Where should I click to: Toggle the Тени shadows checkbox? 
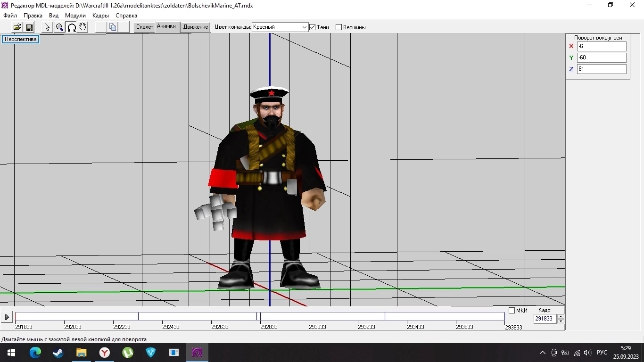[312, 27]
